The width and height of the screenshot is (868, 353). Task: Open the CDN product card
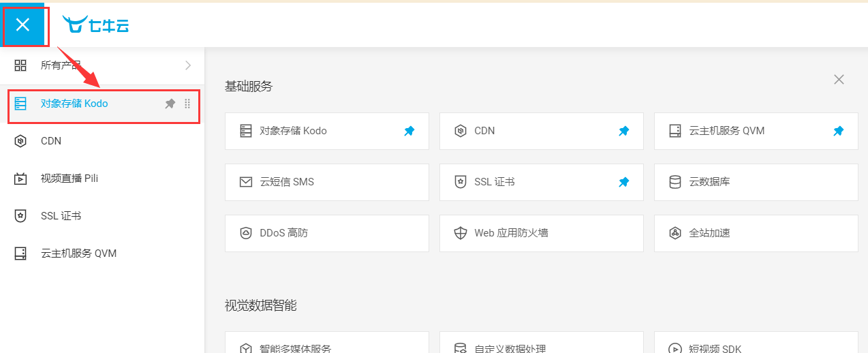coord(542,131)
